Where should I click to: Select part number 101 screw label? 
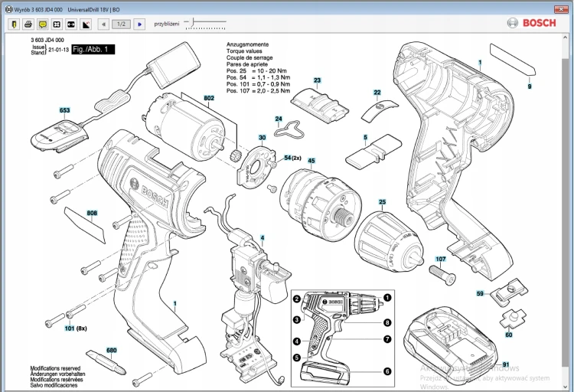tap(69, 328)
